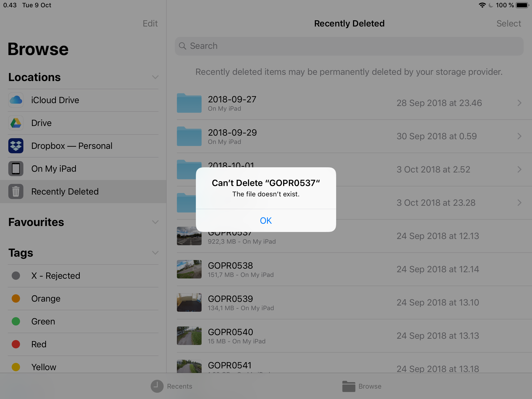This screenshot has width=532, height=399.
Task: Open the On My iPad icon
Action: click(16, 169)
